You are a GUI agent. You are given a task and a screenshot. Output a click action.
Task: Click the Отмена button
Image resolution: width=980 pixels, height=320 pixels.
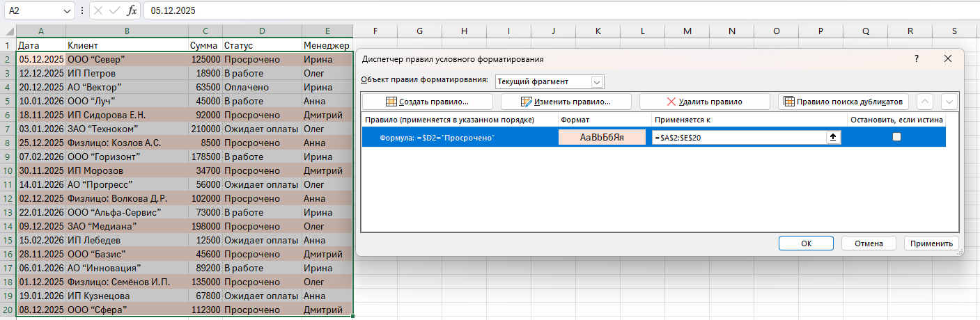(x=868, y=243)
